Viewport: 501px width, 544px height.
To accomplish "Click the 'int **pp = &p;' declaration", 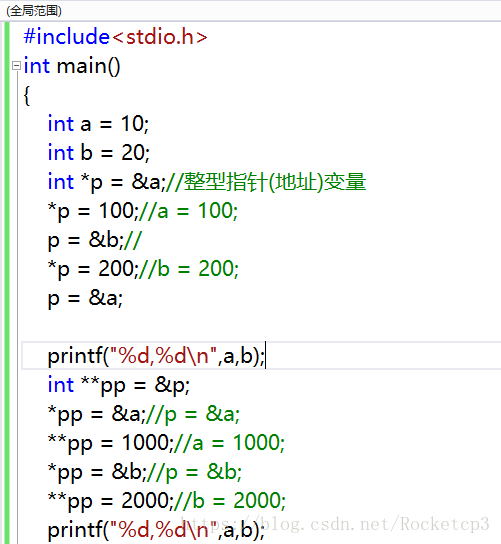I will click(119, 385).
